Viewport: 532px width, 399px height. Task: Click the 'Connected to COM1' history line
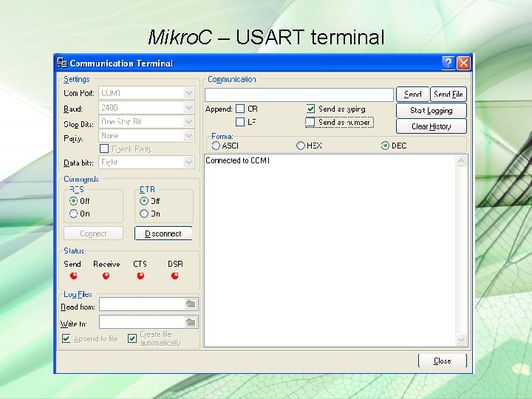[x=237, y=160]
